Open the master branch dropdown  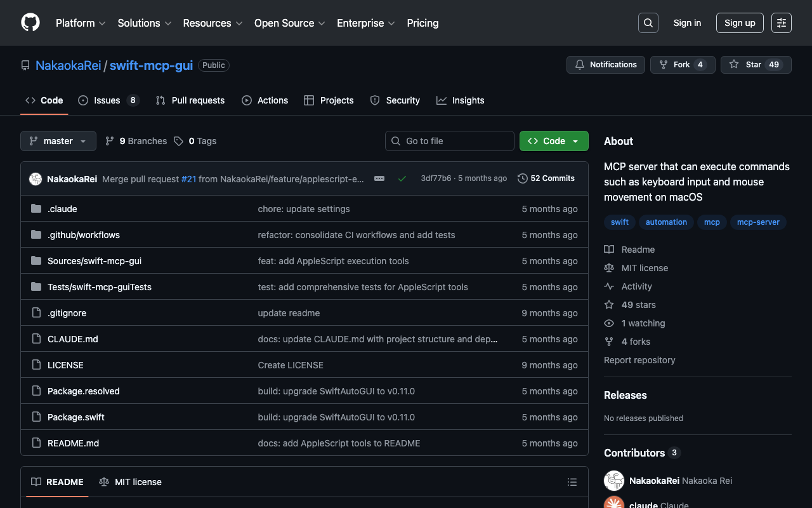click(x=58, y=141)
